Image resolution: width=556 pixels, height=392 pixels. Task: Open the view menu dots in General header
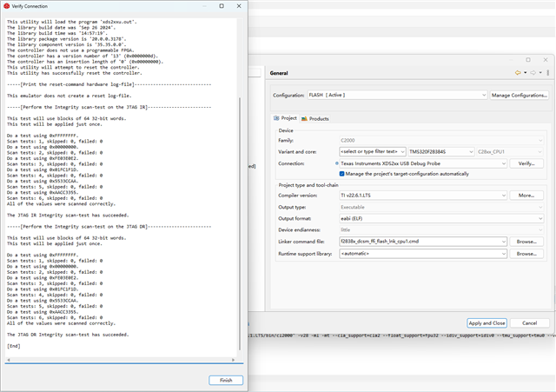[x=548, y=73]
